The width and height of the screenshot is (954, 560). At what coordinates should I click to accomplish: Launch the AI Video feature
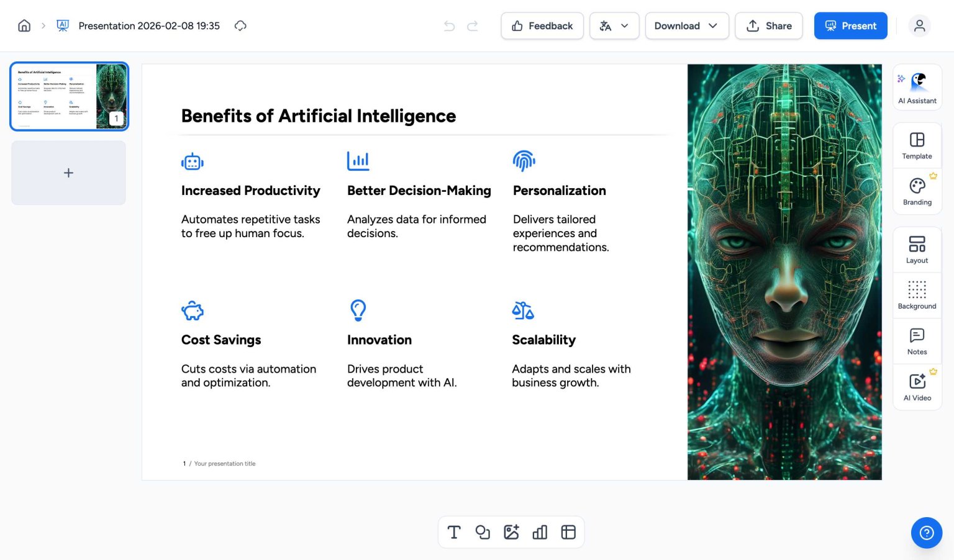coord(917,387)
